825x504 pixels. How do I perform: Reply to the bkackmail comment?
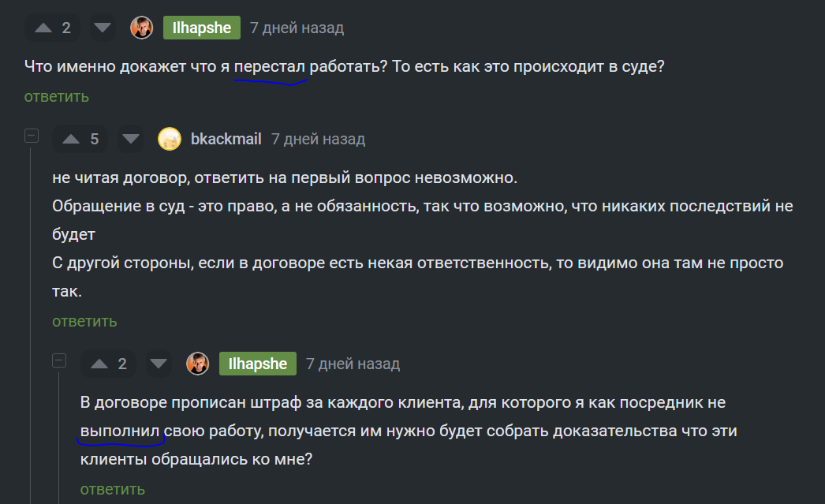click(x=84, y=321)
